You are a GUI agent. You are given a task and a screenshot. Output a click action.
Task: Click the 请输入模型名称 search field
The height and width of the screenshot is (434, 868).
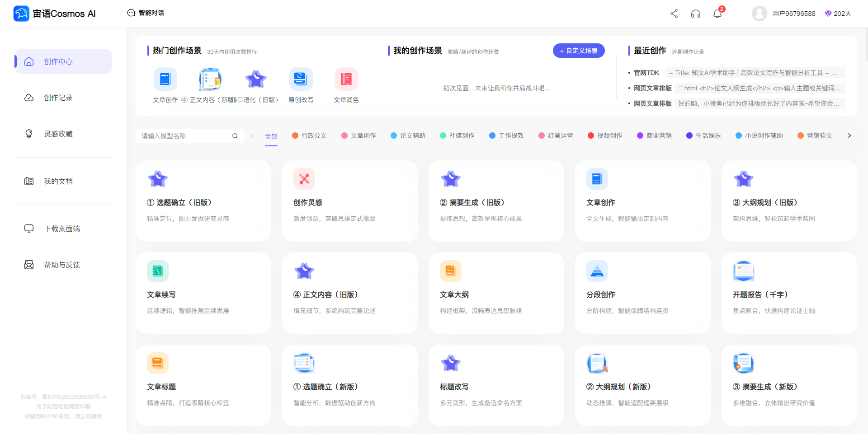pos(185,136)
